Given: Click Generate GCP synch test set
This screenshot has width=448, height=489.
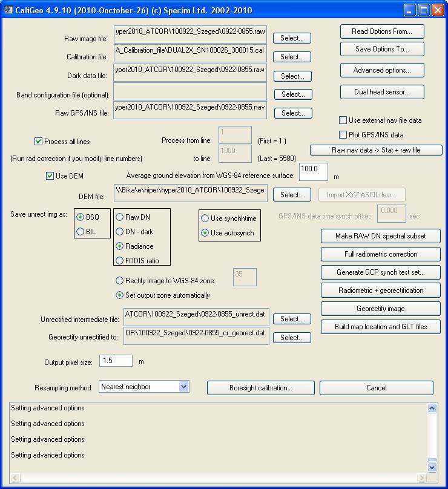Looking at the screenshot, I should [x=381, y=272].
